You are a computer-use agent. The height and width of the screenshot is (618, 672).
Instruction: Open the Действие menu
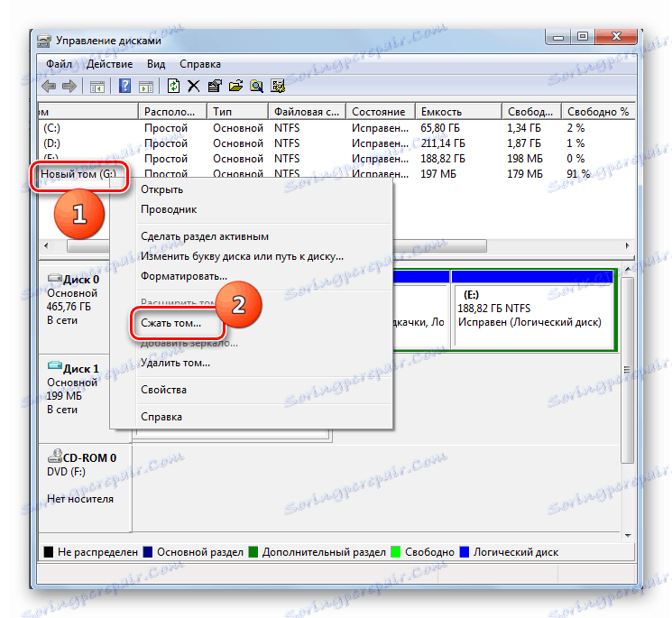[110, 64]
